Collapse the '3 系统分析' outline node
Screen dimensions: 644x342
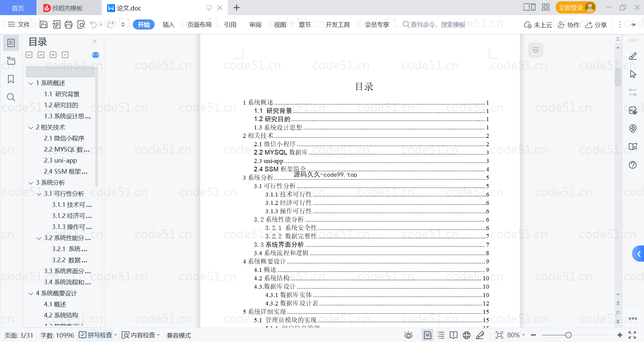[31, 183]
